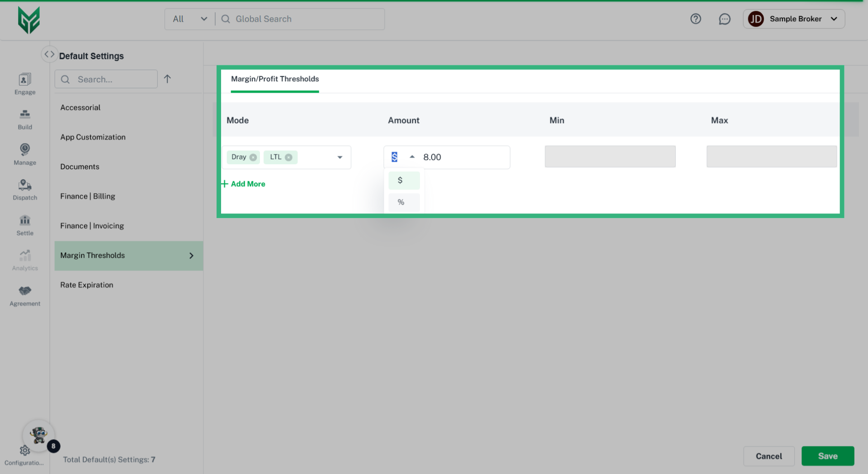Remove the Dray mode chip
This screenshot has width=868, height=474.
click(253, 157)
